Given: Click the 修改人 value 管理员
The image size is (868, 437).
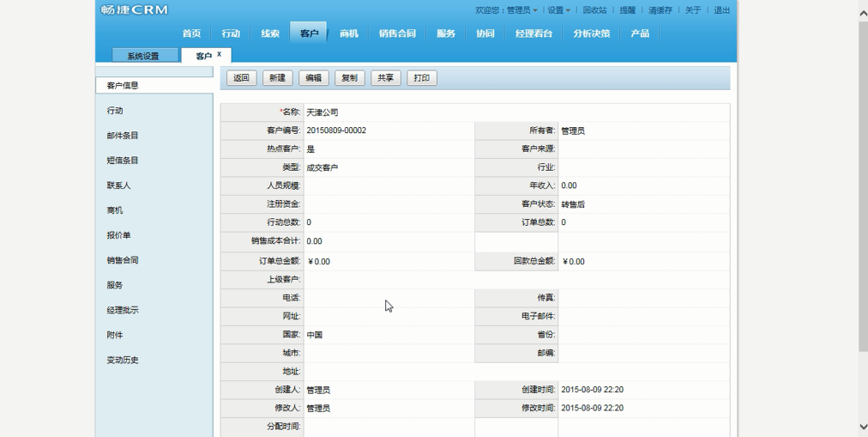Looking at the screenshot, I should (318, 408).
